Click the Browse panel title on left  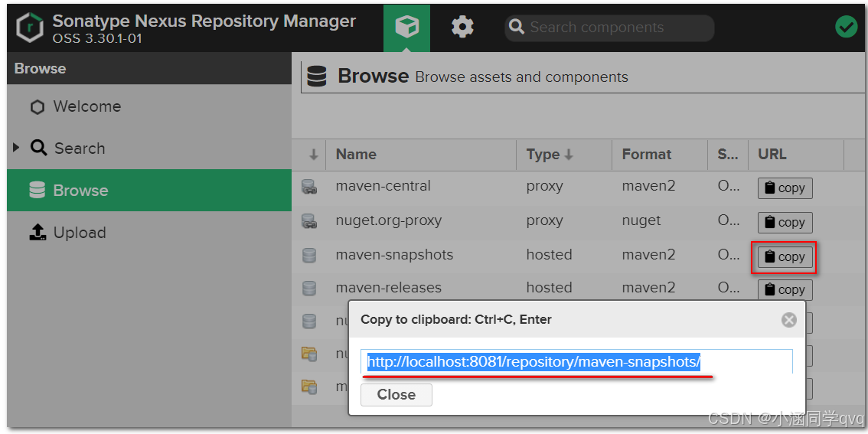click(40, 69)
